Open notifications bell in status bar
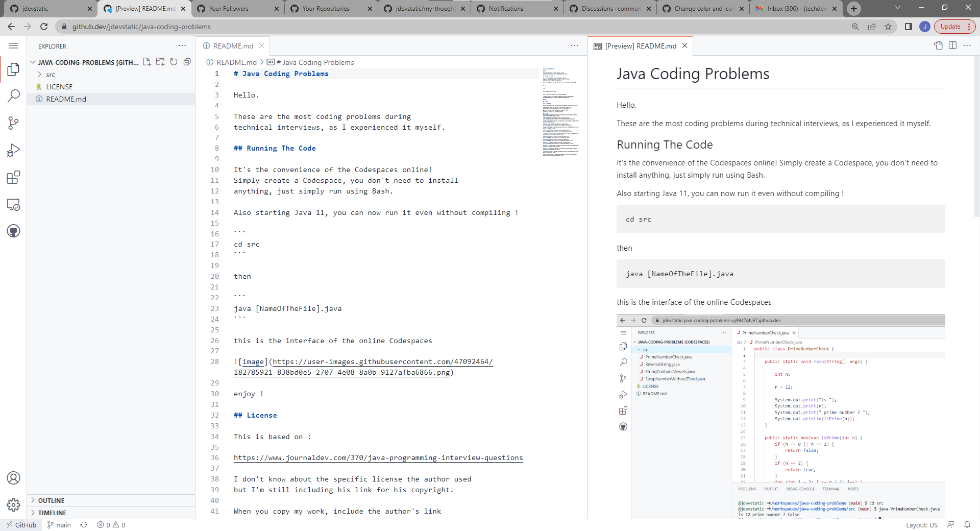This screenshot has height=531, width=980. point(967,525)
